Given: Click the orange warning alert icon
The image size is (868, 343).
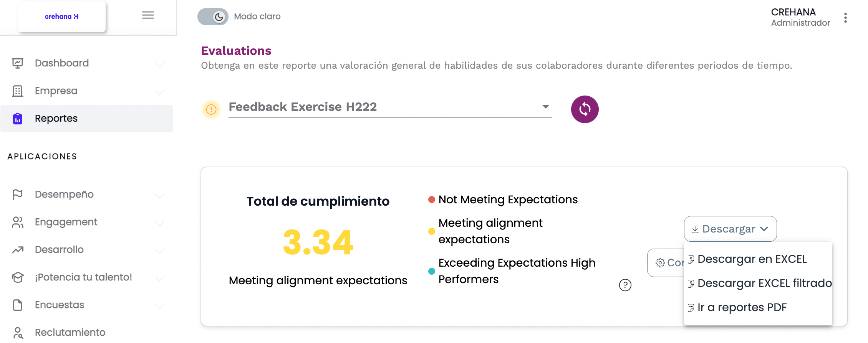Looking at the screenshot, I should coord(211,109).
